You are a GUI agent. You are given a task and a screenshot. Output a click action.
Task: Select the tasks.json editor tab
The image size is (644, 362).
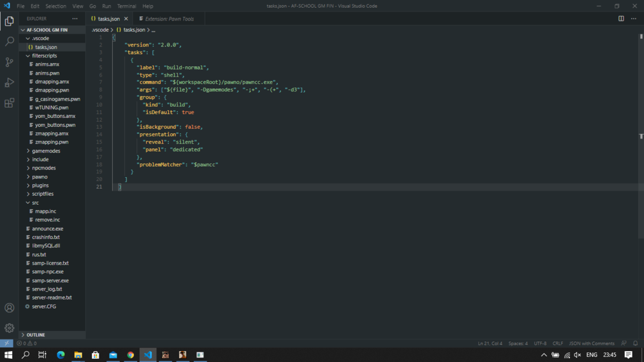(109, 19)
